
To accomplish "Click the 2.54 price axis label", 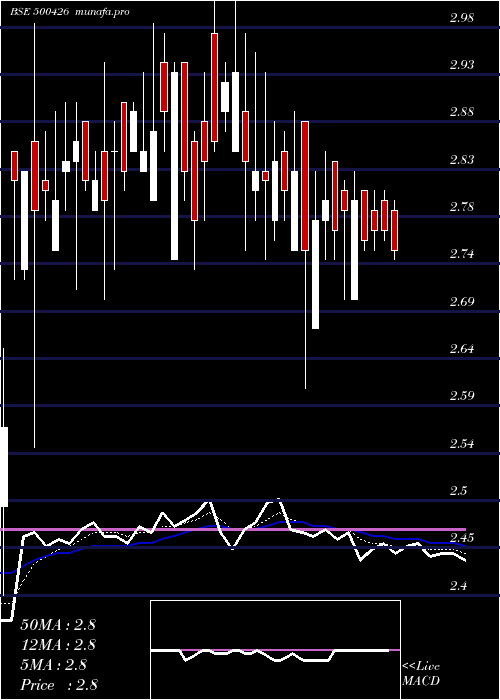I will [x=462, y=444].
